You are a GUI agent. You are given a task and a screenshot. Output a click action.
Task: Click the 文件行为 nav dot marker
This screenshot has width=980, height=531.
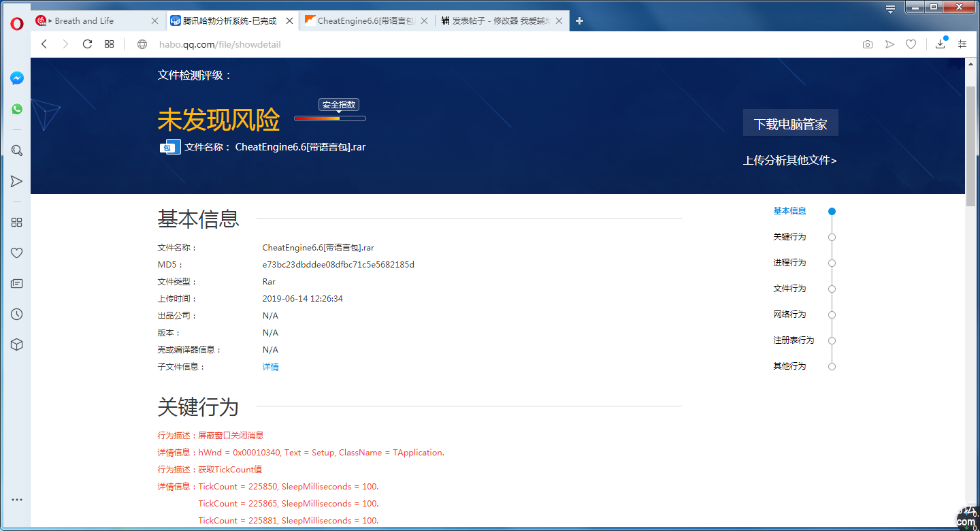pyautogui.click(x=832, y=289)
